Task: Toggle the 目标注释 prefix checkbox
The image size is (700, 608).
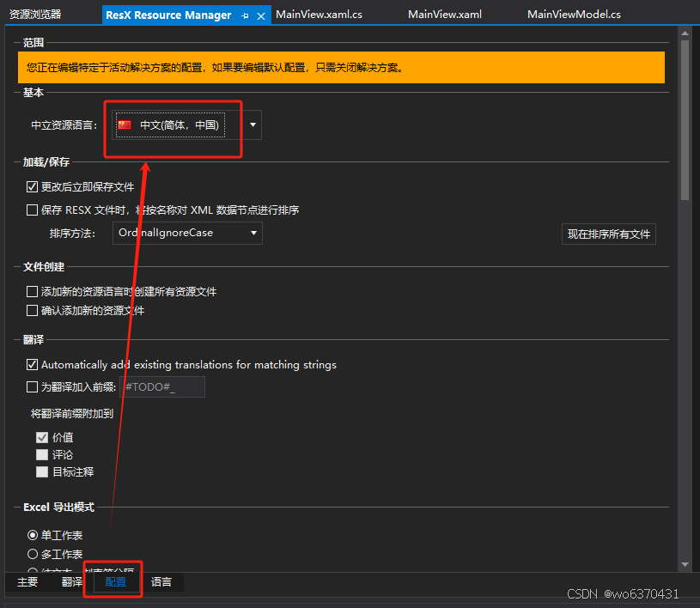Action: coord(42,471)
